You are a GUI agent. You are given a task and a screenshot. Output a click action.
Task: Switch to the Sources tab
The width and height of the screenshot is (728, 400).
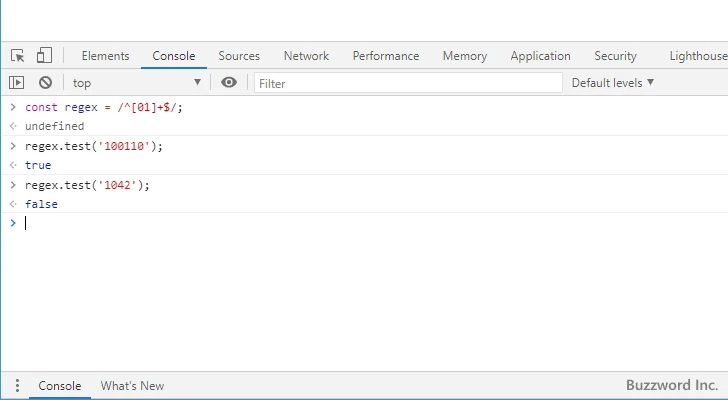click(x=239, y=56)
